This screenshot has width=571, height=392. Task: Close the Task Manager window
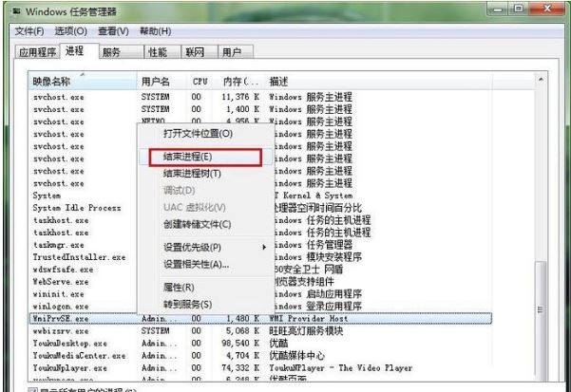pos(547,9)
